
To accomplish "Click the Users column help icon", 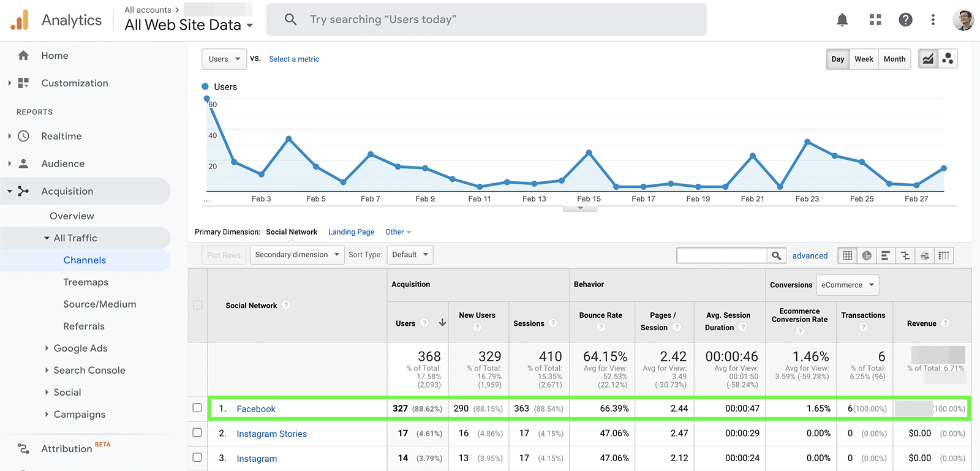I will [x=424, y=323].
